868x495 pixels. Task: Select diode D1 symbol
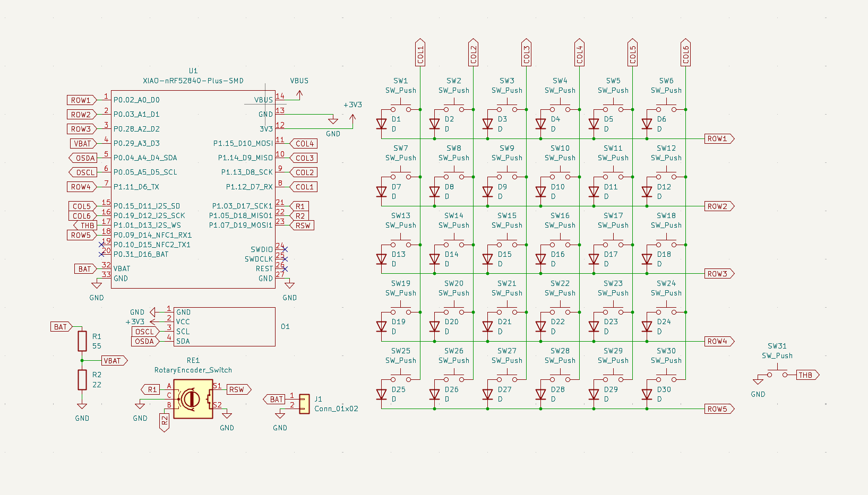[381, 124]
